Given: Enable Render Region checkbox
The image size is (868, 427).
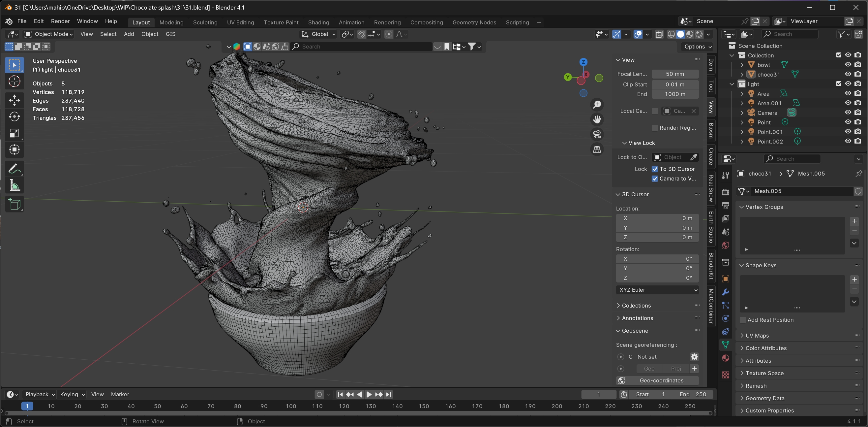Looking at the screenshot, I should (655, 128).
